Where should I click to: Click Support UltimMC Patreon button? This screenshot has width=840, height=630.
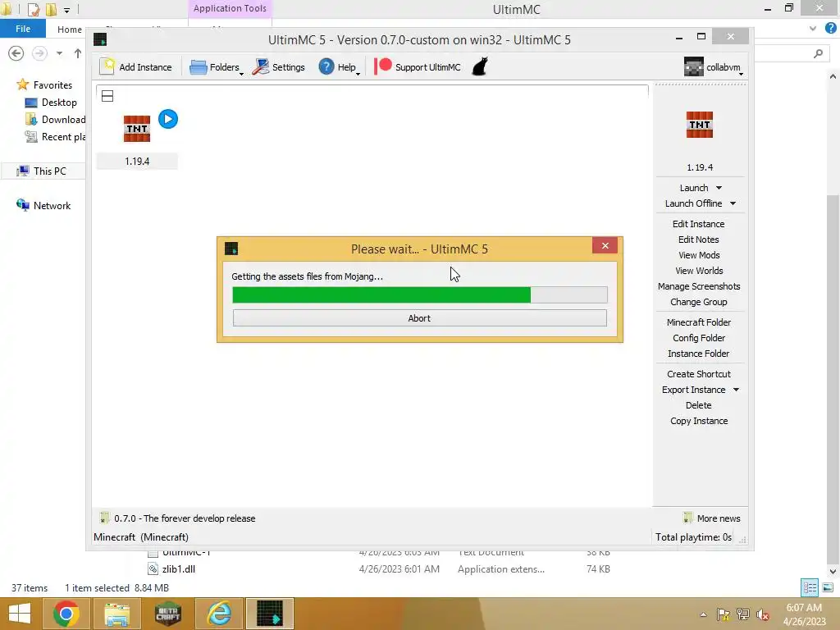click(418, 67)
